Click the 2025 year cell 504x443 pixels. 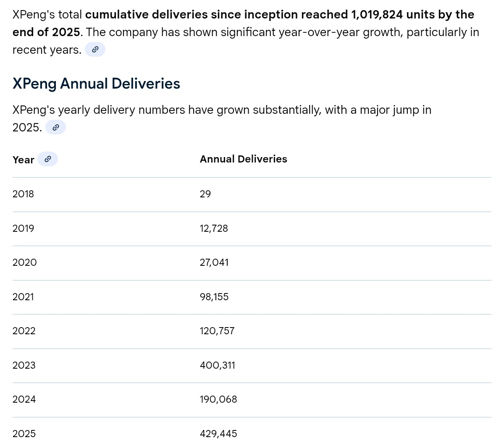click(24, 434)
